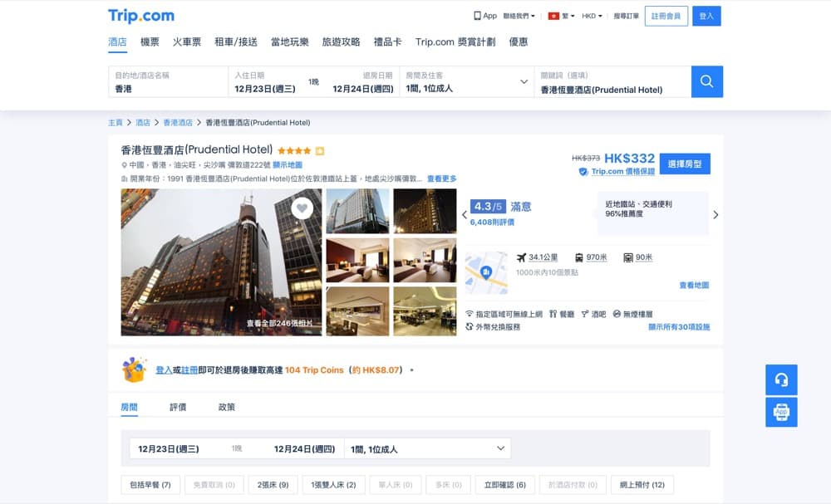Click check-in date 12月23日 in search bar

[x=265, y=88]
